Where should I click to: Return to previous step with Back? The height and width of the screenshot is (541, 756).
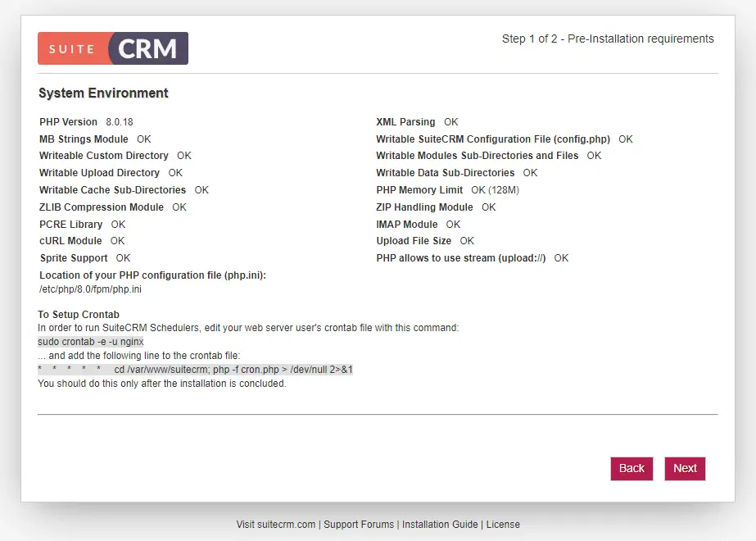click(632, 469)
